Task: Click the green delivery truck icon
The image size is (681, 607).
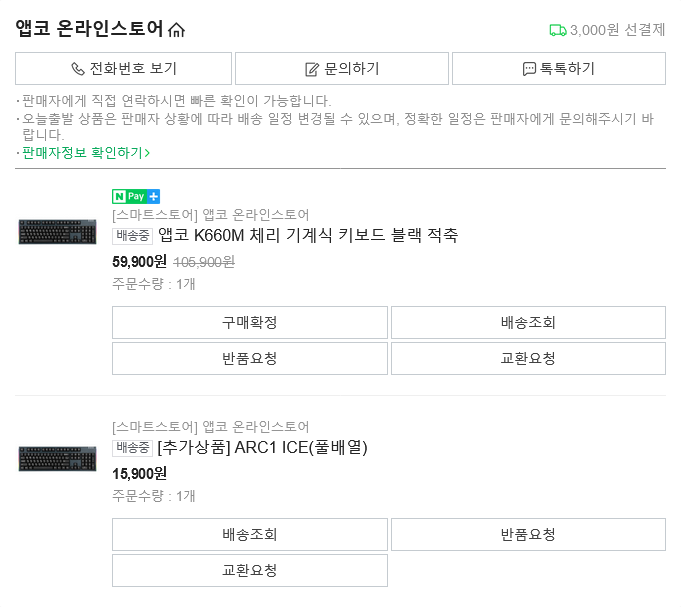Action: 558,30
